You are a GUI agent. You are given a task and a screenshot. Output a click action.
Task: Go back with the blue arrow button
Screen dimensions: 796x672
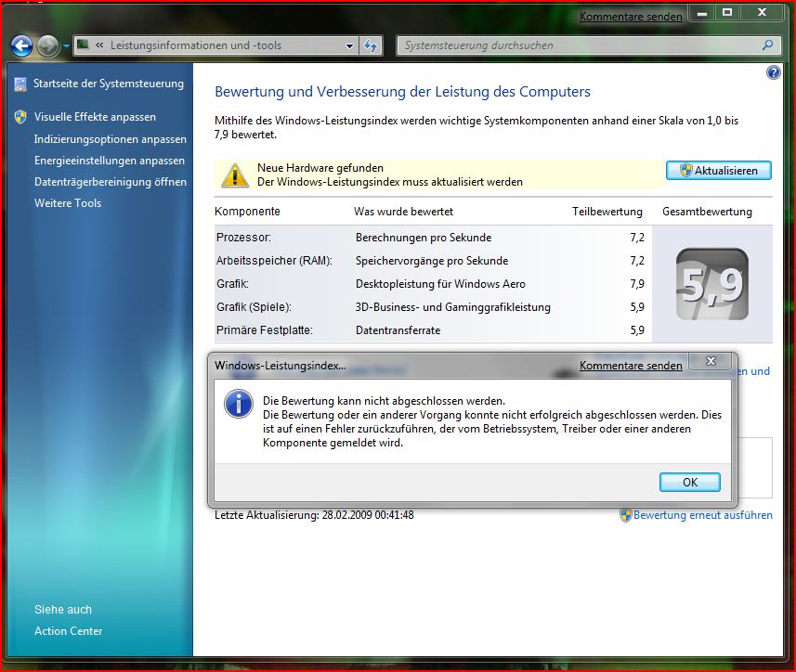click(x=22, y=46)
